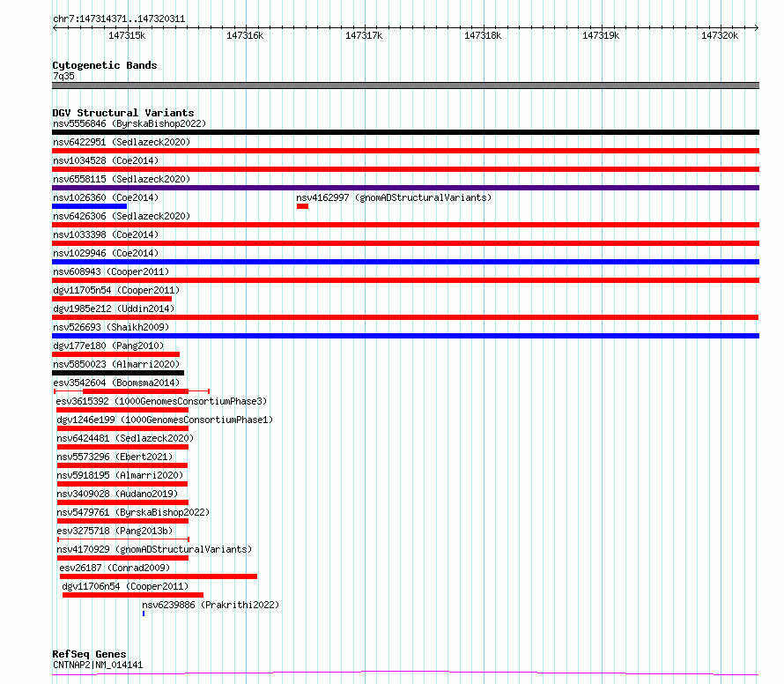
Task: Open the nsv5918195 (Almarri2020) label
Action: click(x=120, y=475)
